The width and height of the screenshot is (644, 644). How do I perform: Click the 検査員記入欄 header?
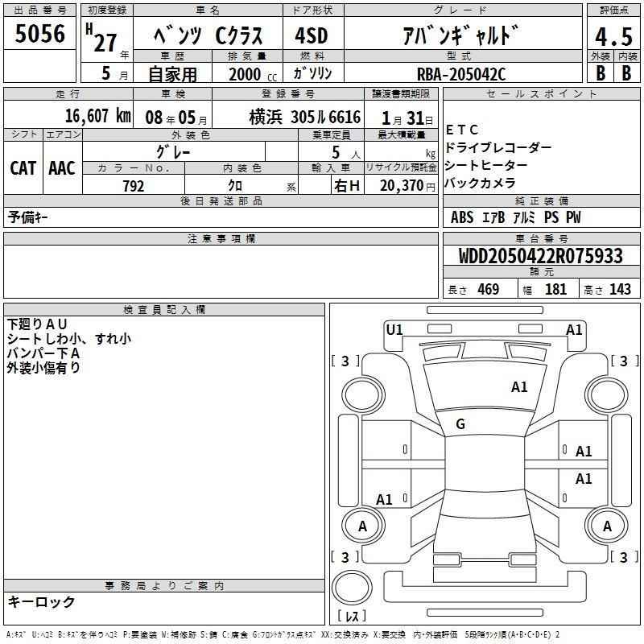coord(164,310)
